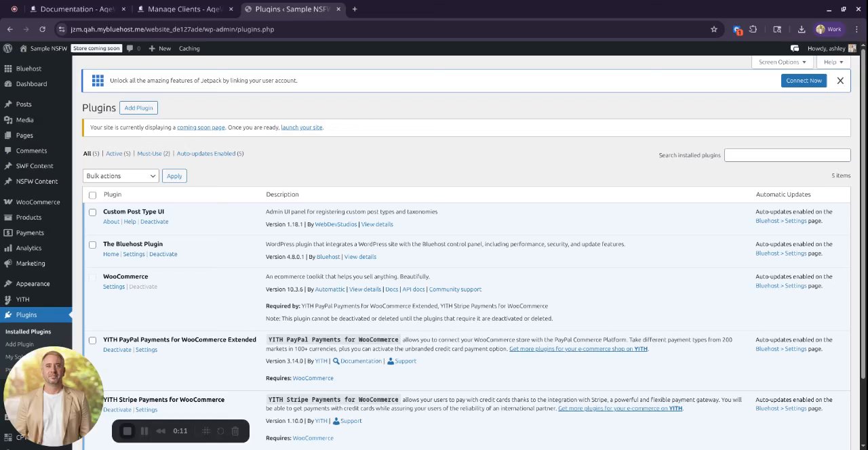Go back to the previous page
Viewport: 868px width, 450px height.
9,29
